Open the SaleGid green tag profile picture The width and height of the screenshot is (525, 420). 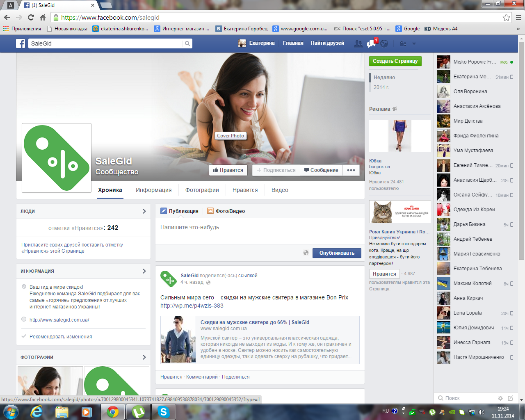tap(57, 158)
